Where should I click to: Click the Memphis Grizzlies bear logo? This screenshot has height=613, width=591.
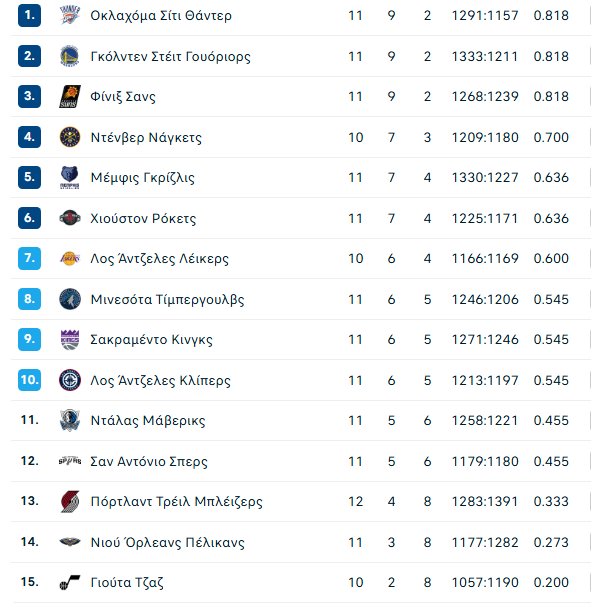(70, 177)
